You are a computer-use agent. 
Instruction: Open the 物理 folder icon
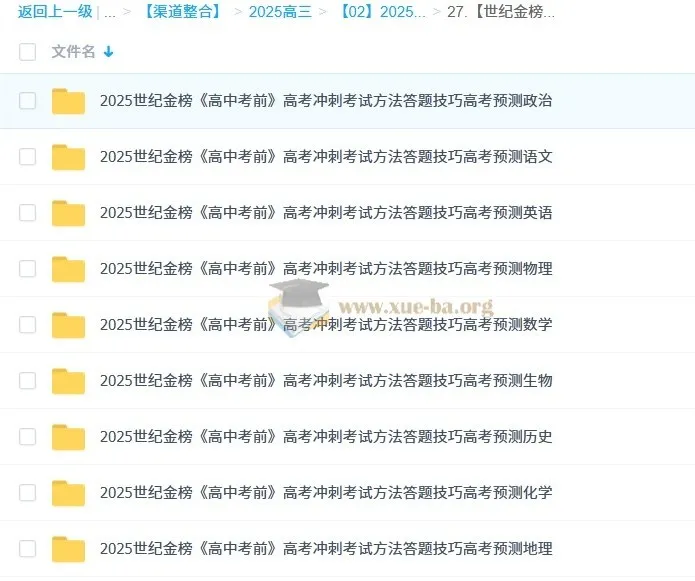point(68,269)
